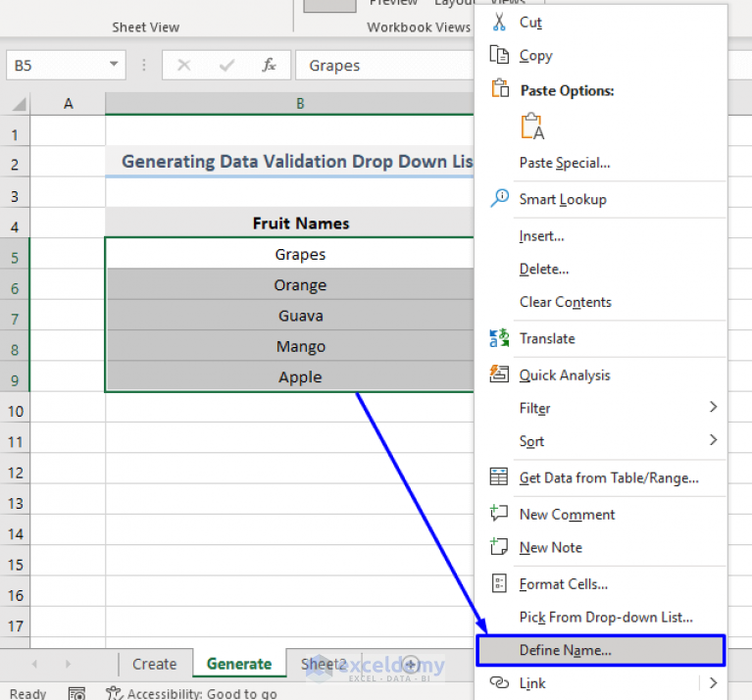Click the previous sheet navigation arrow
This screenshot has height=700, width=752.
[x=34, y=664]
